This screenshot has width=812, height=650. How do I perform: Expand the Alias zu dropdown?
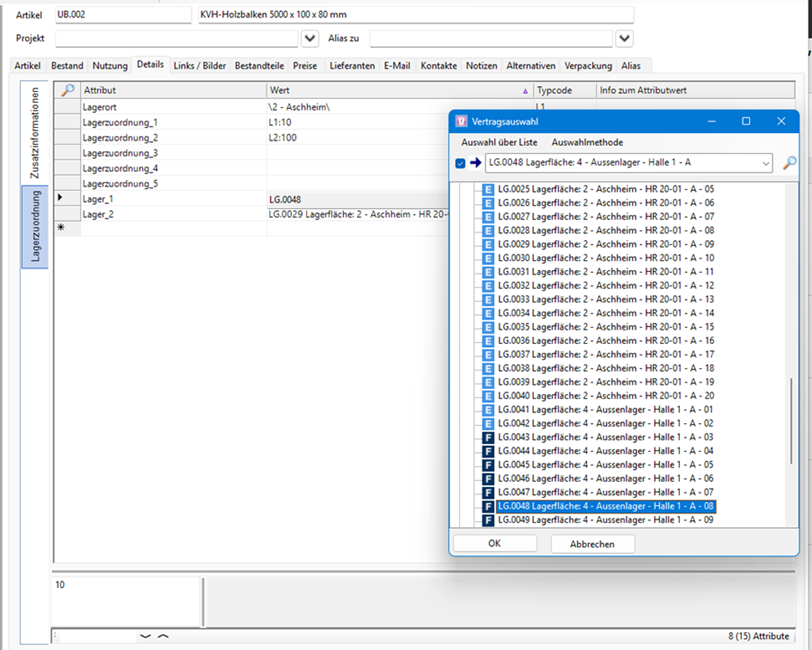pyautogui.click(x=624, y=38)
